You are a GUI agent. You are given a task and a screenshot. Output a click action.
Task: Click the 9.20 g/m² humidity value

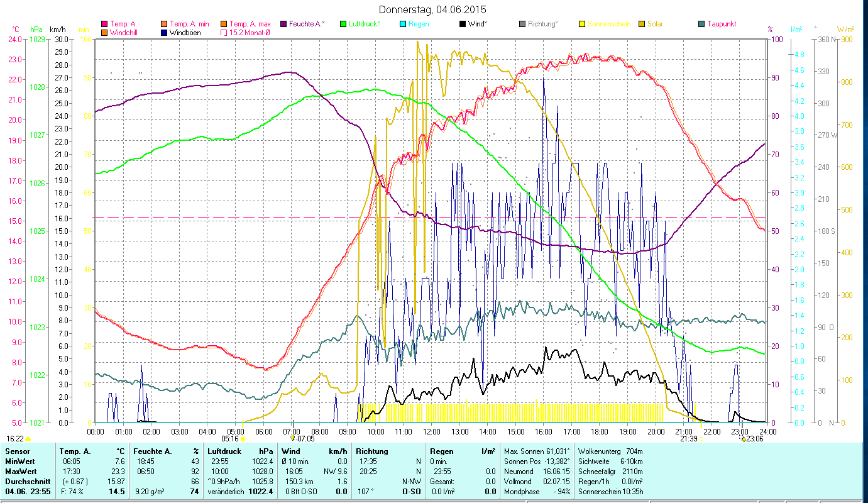point(149,492)
